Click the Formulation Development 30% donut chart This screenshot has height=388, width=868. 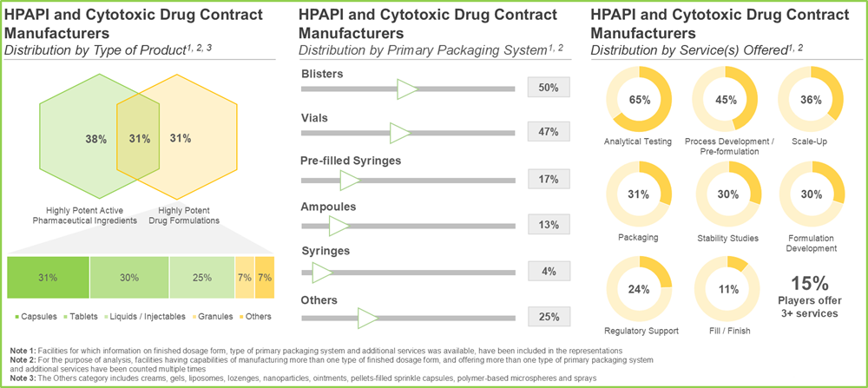coord(812,194)
